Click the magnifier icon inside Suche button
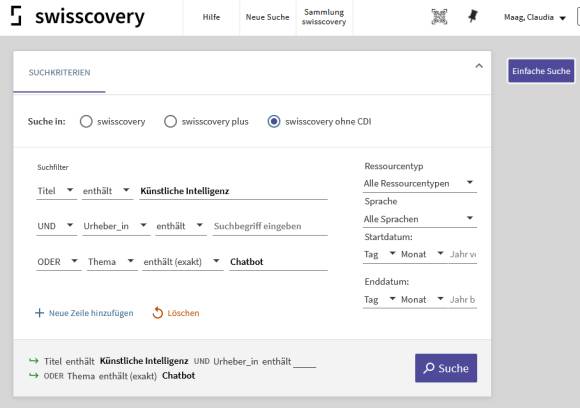Viewport: 580px width, 408px height. pyautogui.click(x=429, y=368)
